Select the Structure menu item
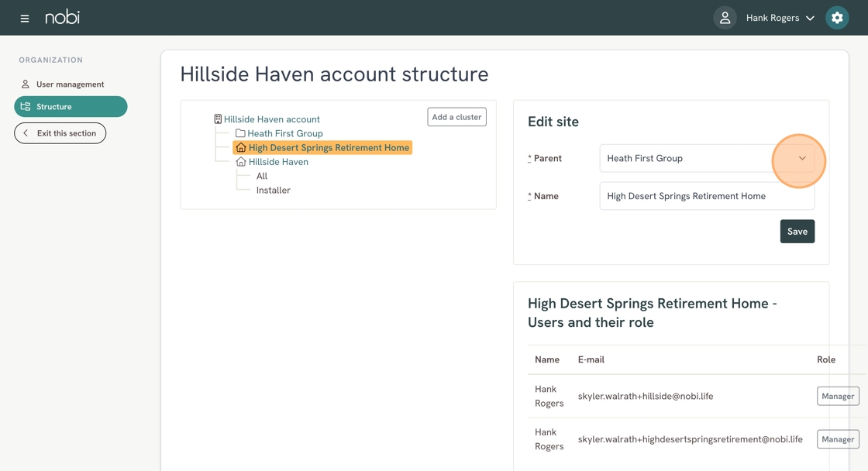Screen dimensions: 868x471 tap(71, 106)
